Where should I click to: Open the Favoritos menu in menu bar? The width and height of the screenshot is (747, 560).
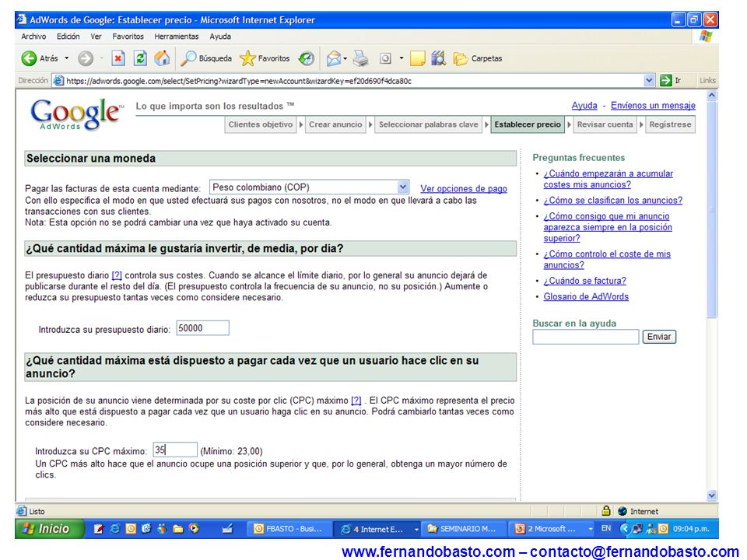[x=128, y=37]
